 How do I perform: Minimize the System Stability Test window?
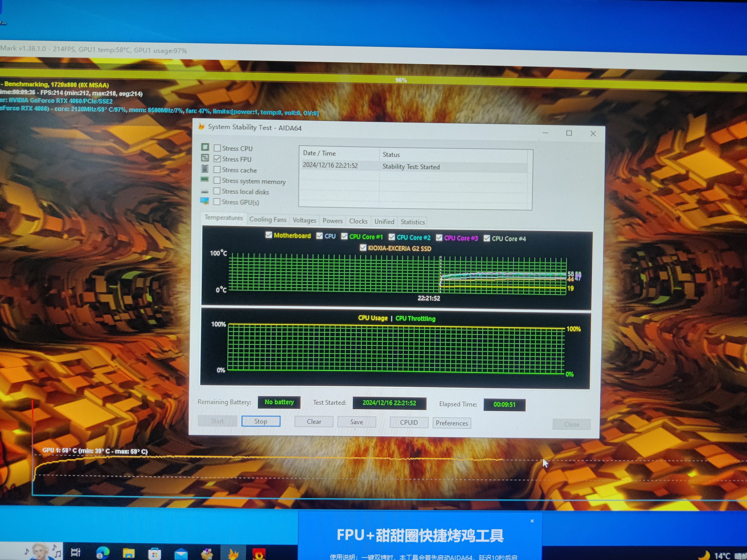tap(545, 133)
